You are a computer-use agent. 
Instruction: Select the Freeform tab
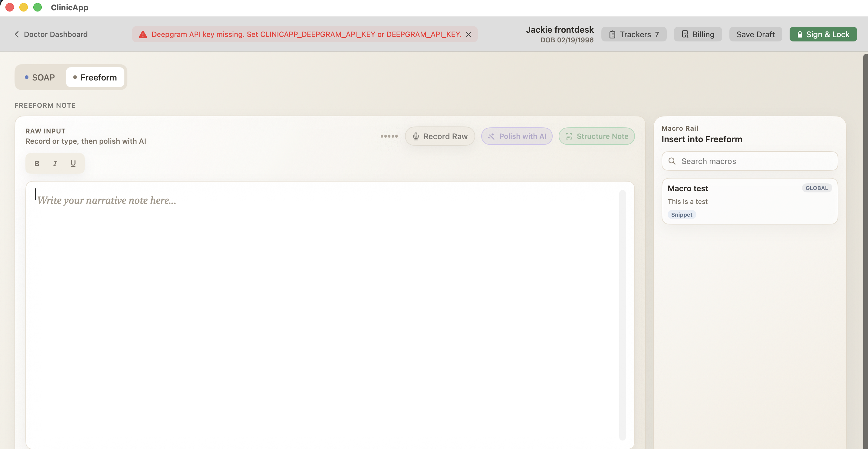click(95, 77)
